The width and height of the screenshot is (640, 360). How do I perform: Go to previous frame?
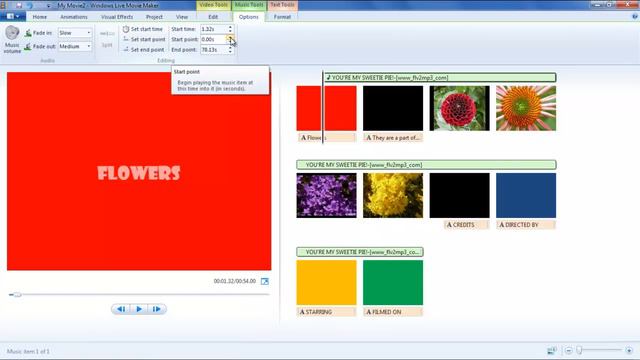(121, 309)
